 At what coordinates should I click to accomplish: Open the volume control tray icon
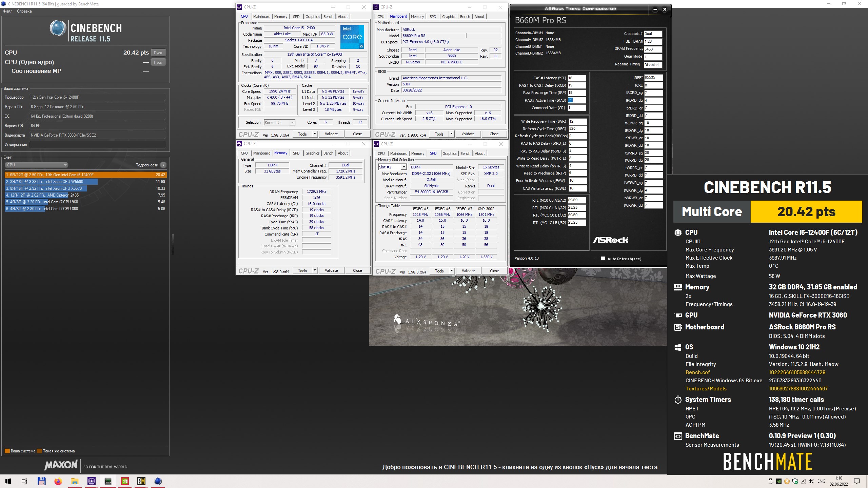pos(811,481)
